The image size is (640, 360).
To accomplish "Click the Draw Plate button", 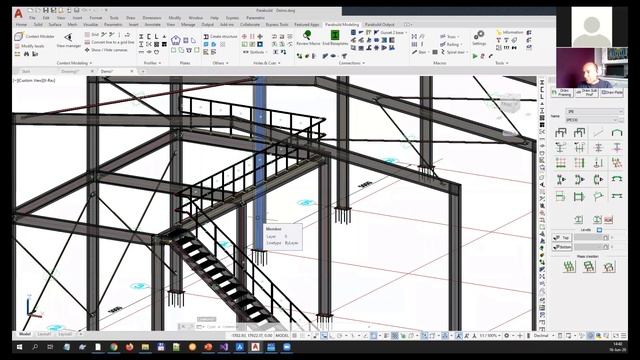I will click(612, 93).
